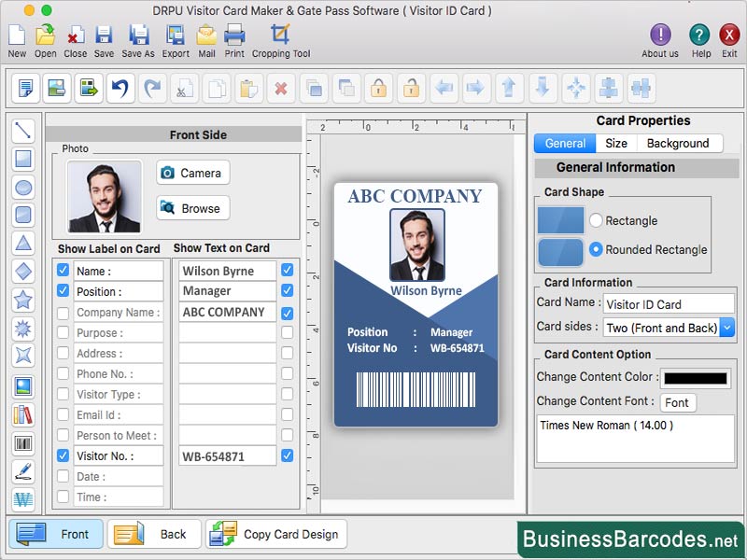Switch to the Background tab

point(680,143)
